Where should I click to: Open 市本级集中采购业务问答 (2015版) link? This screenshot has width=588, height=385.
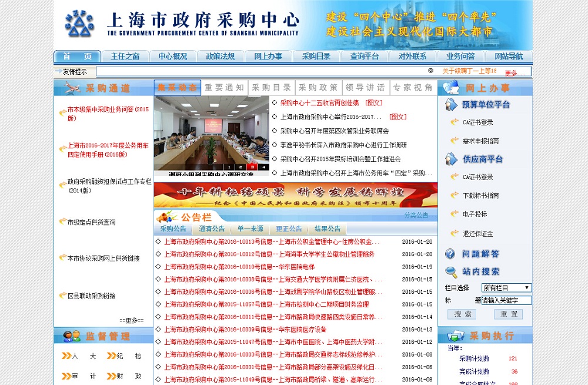(108, 114)
